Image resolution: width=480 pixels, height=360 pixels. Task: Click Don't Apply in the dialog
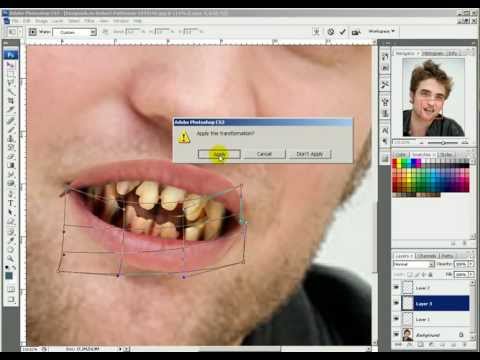coord(310,154)
